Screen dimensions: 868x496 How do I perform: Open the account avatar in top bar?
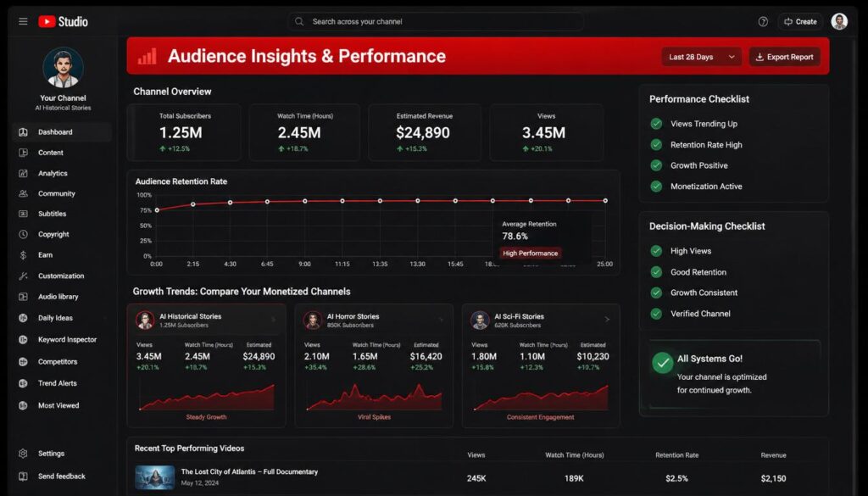point(839,21)
